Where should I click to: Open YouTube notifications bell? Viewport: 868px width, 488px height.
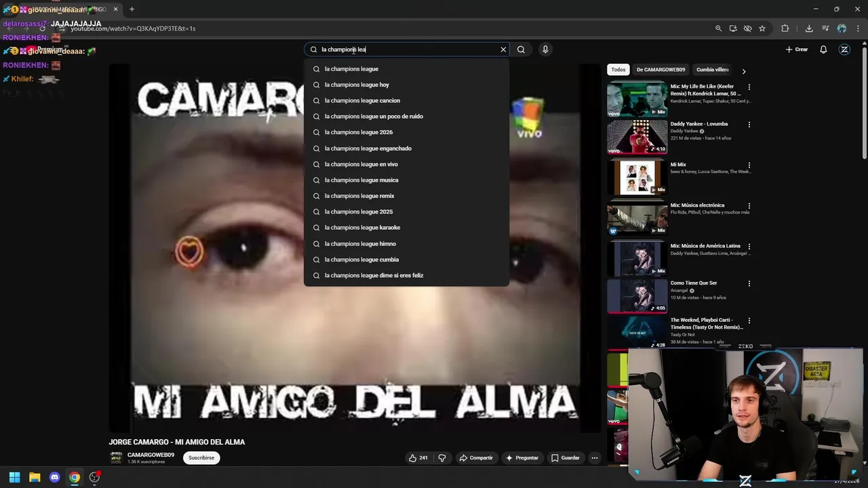[x=823, y=49]
